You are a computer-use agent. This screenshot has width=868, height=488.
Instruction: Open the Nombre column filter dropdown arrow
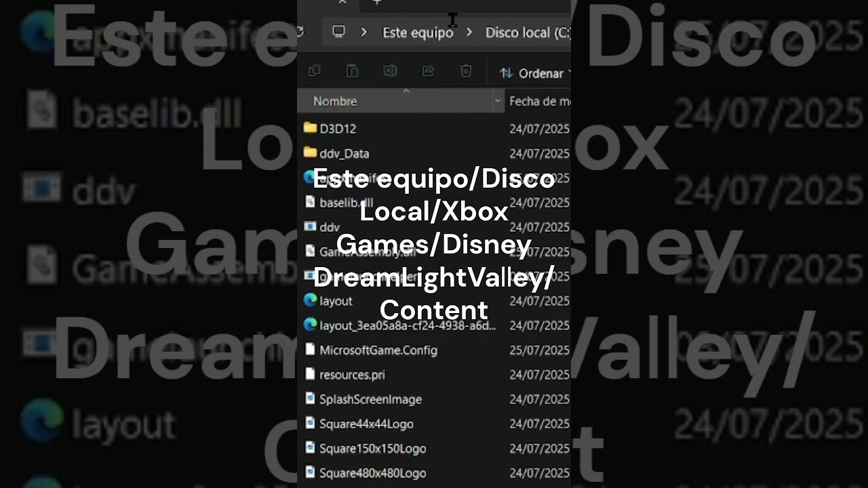pyautogui.click(x=498, y=101)
